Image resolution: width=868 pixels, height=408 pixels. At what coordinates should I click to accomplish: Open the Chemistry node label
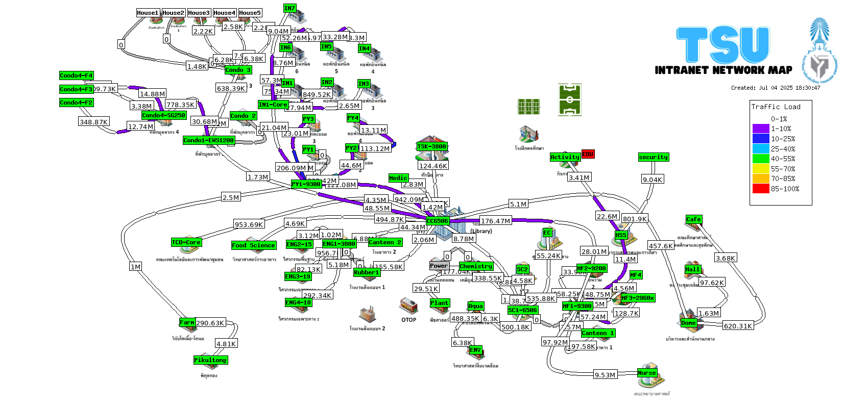click(x=476, y=266)
